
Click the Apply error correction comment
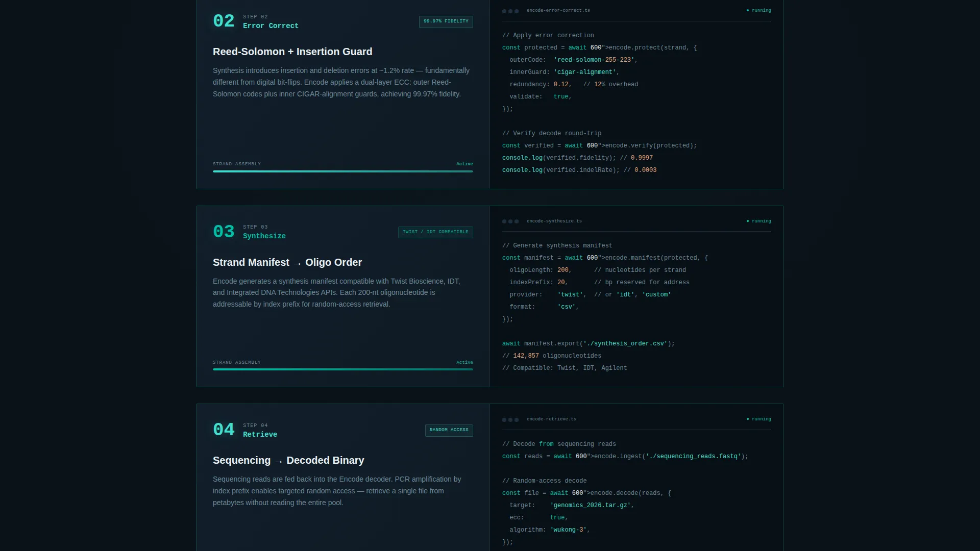coord(548,36)
